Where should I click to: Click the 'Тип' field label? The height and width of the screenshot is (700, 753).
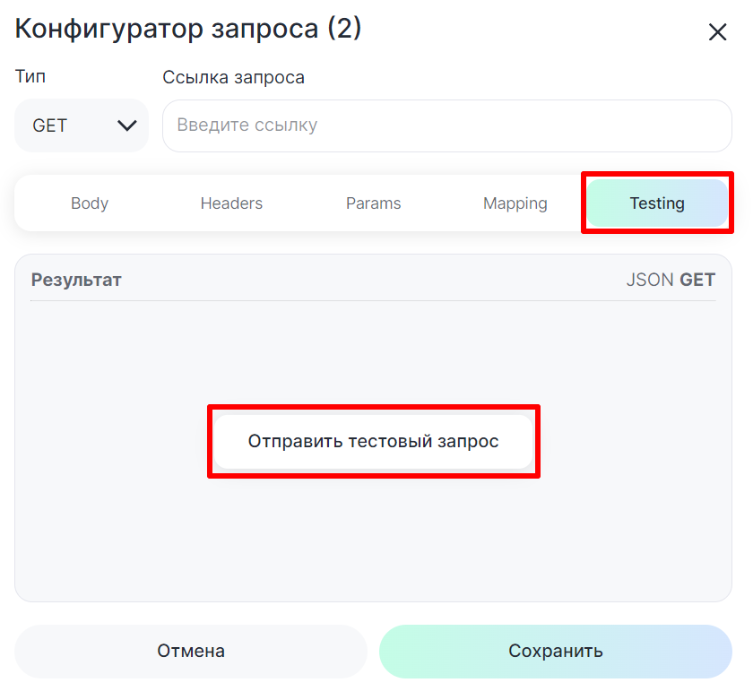tap(30, 77)
